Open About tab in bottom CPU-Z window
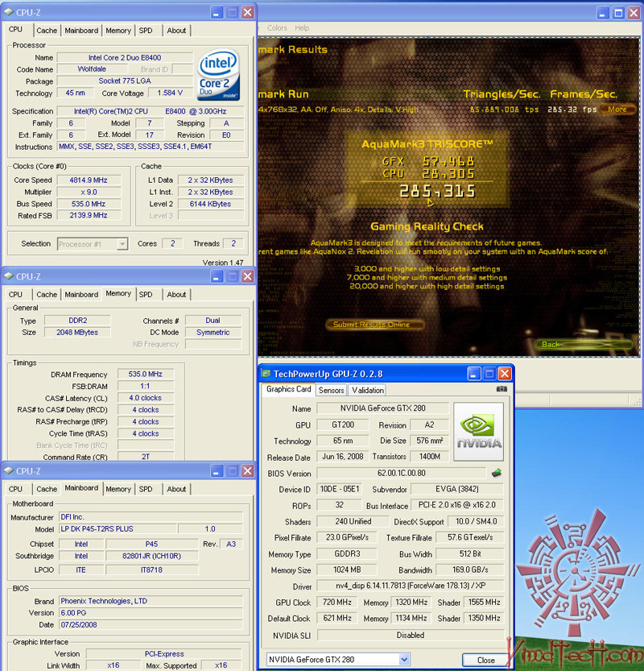The width and height of the screenshot is (644, 671). (176, 489)
